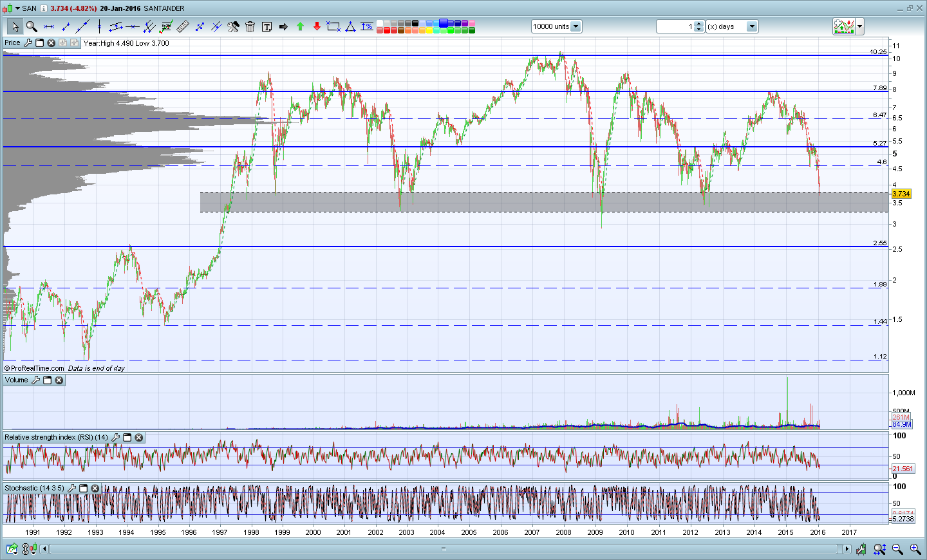Insert a red down arrow marker
This screenshot has width=927, height=560.
pos(317,26)
